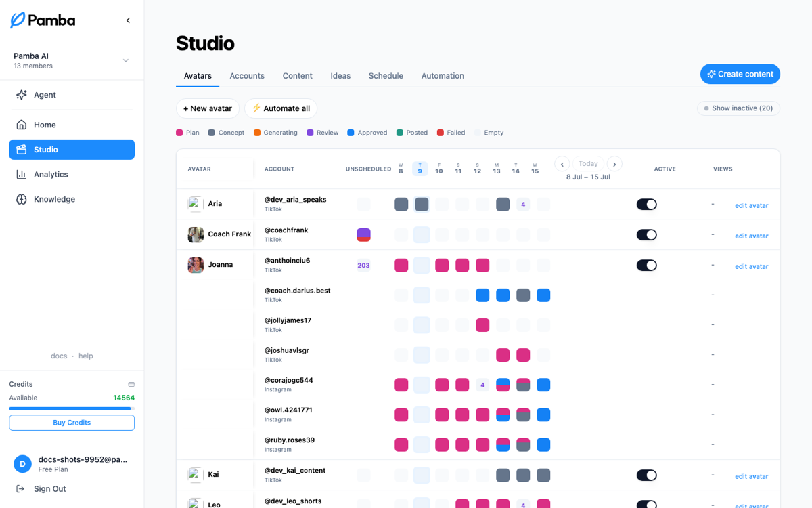Click the New avatar button
This screenshot has height=508, width=812.
point(208,108)
